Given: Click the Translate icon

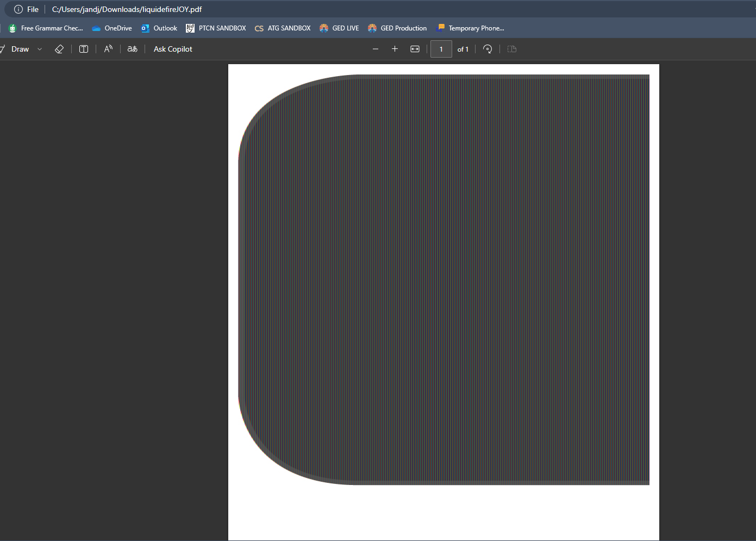Looking at the screenshot, I should click(x=132, y=49).
